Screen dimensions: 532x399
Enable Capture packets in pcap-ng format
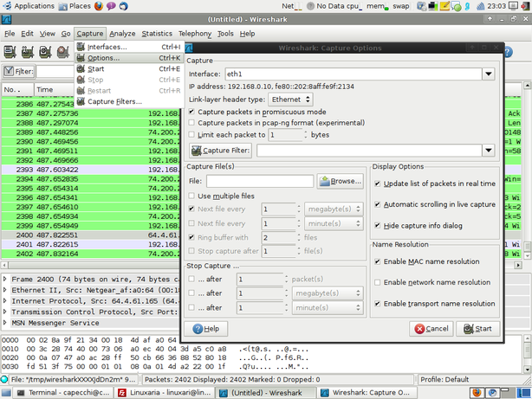pos(191,122)
